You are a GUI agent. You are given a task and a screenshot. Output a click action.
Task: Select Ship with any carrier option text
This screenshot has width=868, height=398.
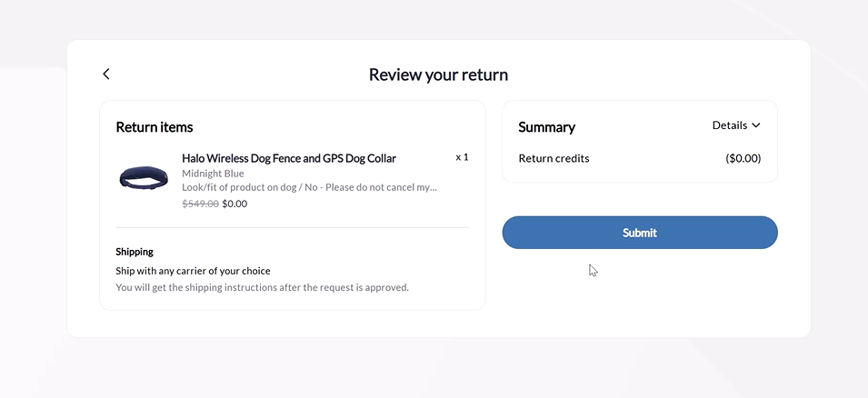click(194, 271)
